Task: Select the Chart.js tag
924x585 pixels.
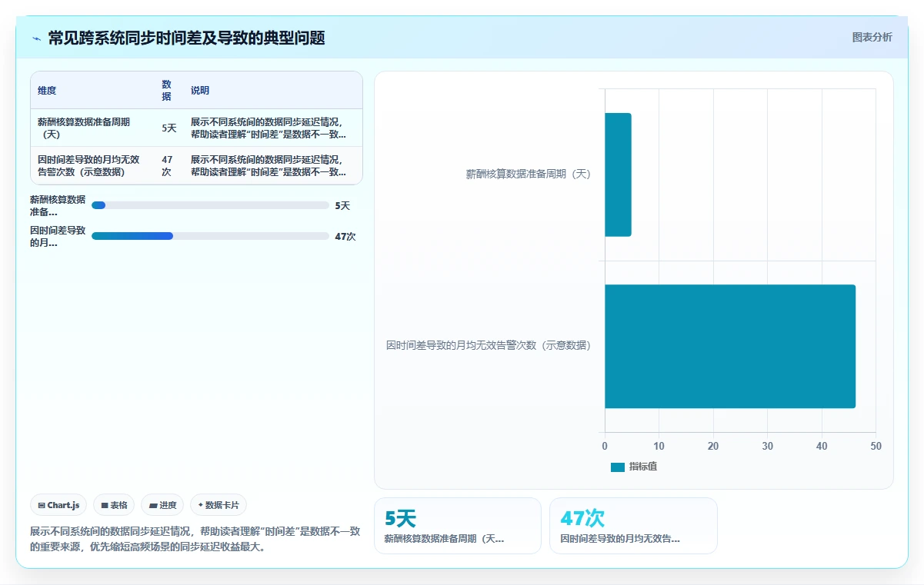Action: (59, 505)
